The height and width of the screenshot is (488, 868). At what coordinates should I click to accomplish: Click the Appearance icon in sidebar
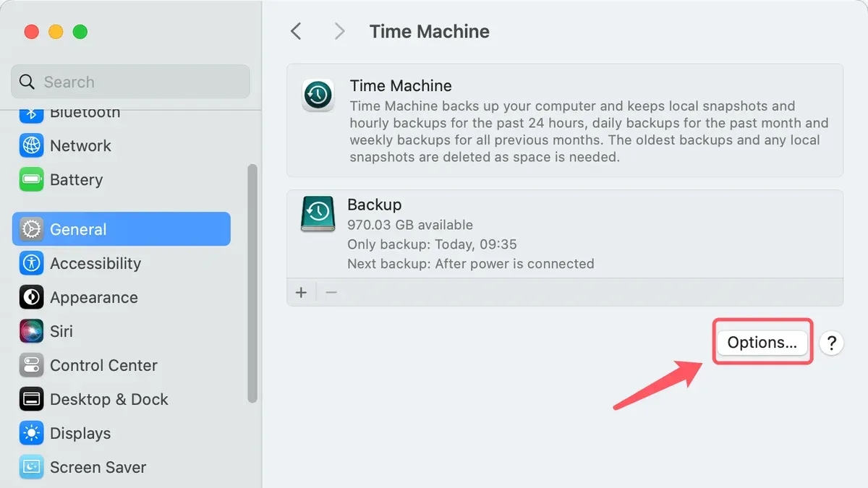click(31, 297)
